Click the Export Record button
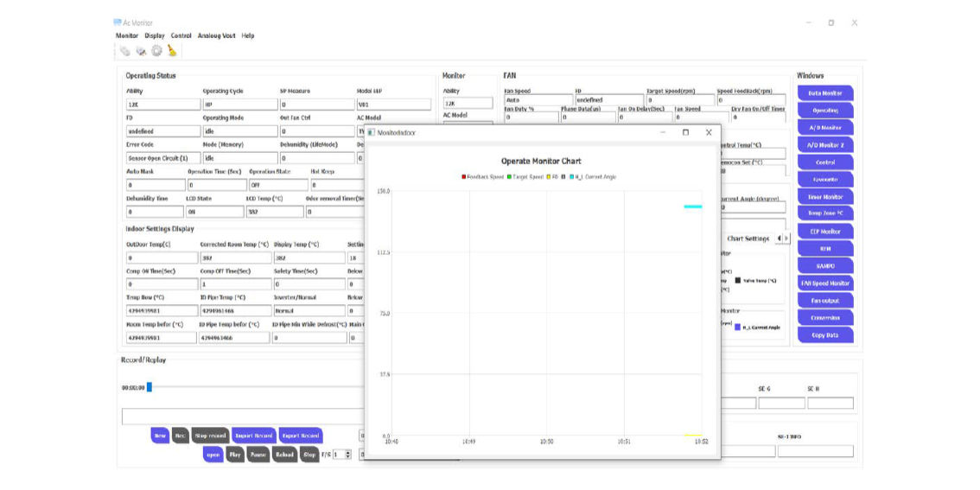Viewport: 980px width, 490px height. click(x=301, y=436)
